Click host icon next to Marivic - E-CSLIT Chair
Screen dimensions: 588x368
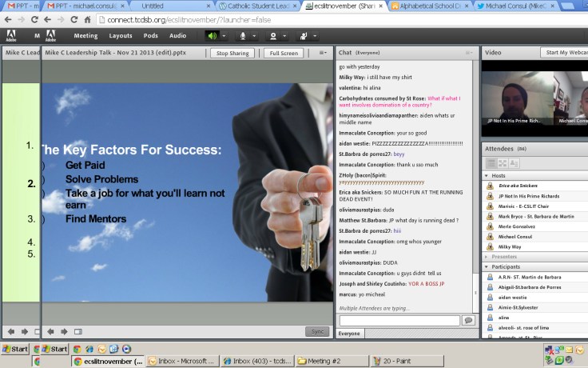490,206
